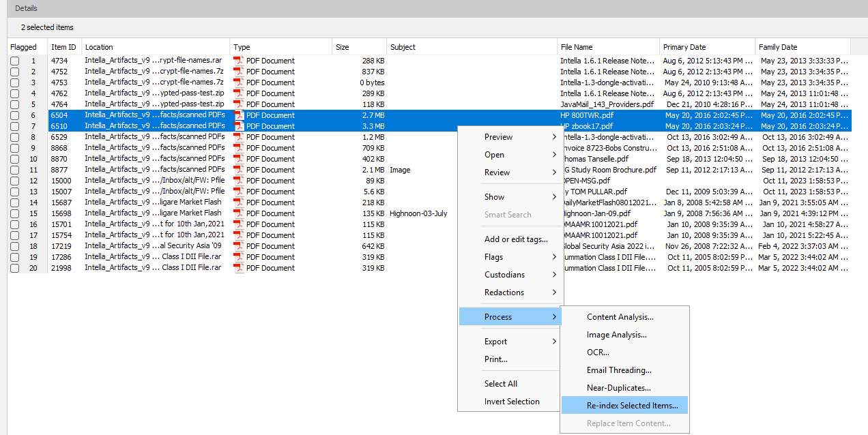Image resolution: width=868 pixels, height=435 pixels.
Task: Select OCR from the Process submenu
Action: tap(598, 352)
